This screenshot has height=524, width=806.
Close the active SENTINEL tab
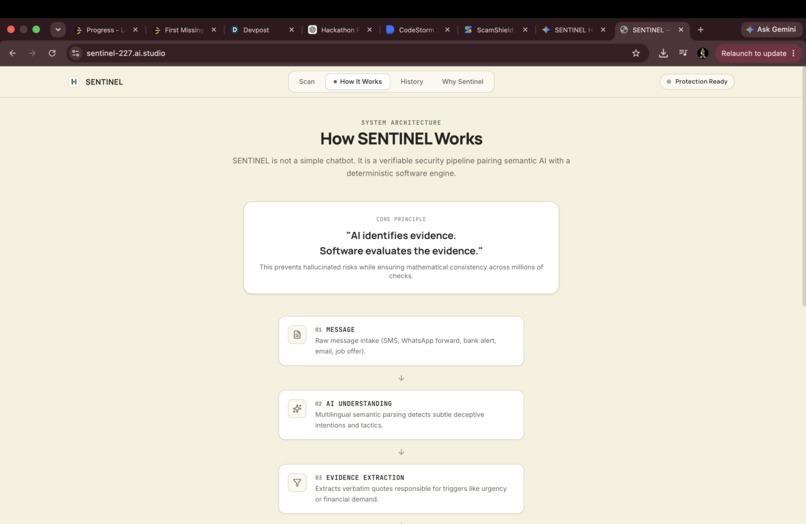681,30
